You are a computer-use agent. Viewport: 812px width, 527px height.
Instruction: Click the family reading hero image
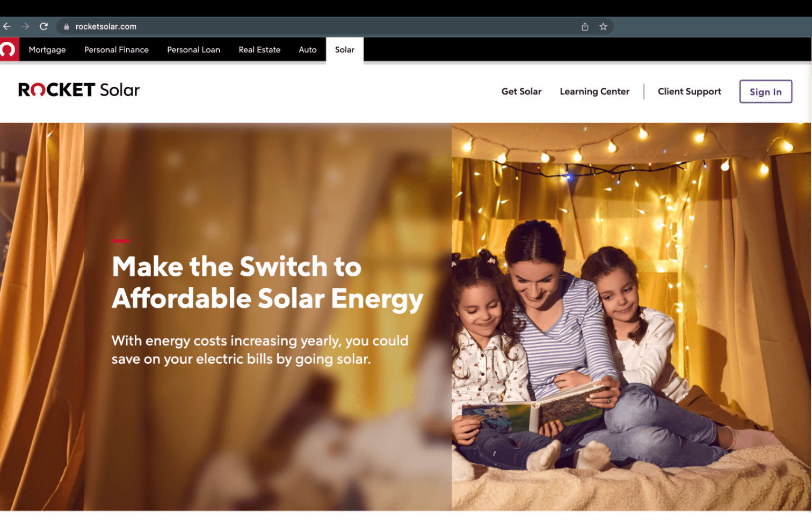pos(631,317)
